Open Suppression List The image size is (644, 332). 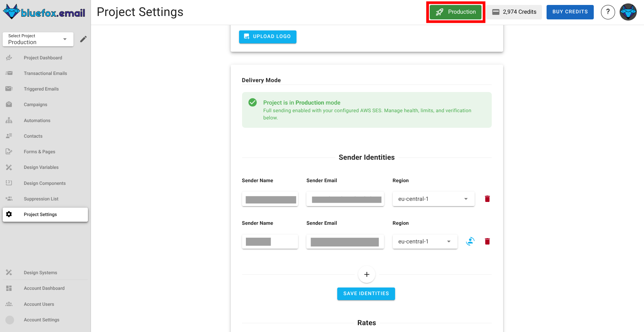coord(41,199)
